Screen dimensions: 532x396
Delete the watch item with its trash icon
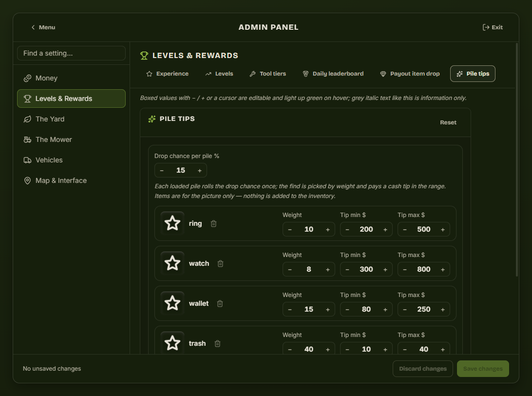[x=220, y=263]
